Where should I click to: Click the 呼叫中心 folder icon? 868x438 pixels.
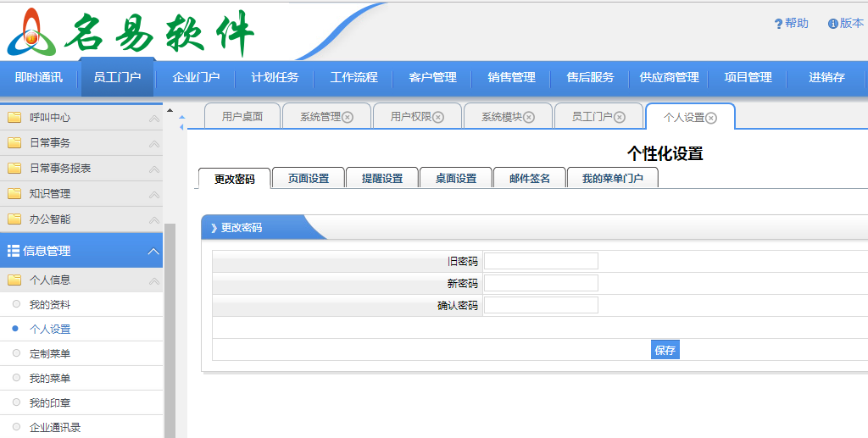coord(14,118)
